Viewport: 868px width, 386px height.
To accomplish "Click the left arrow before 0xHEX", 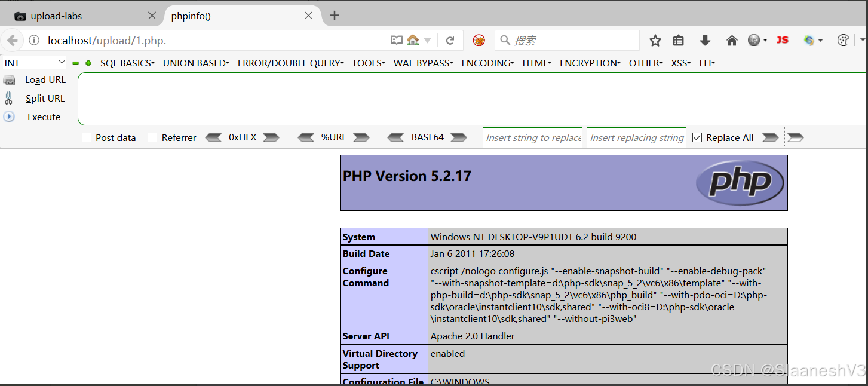I will [x=213, y=137].
